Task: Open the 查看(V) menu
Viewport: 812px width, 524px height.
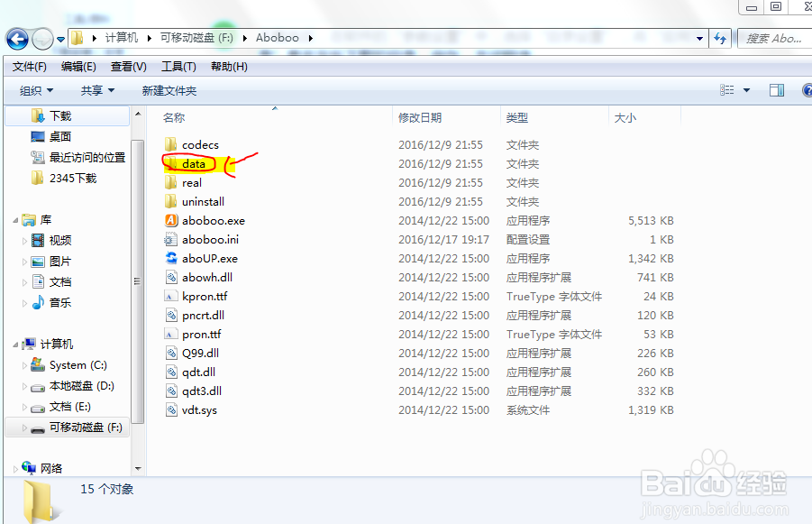Action: (129, 67)
